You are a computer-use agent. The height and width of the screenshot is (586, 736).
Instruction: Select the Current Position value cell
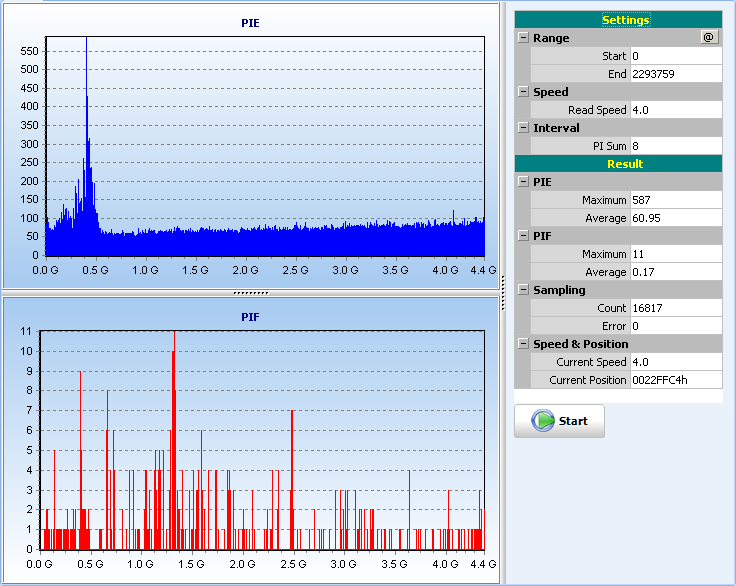click(675, 380)
